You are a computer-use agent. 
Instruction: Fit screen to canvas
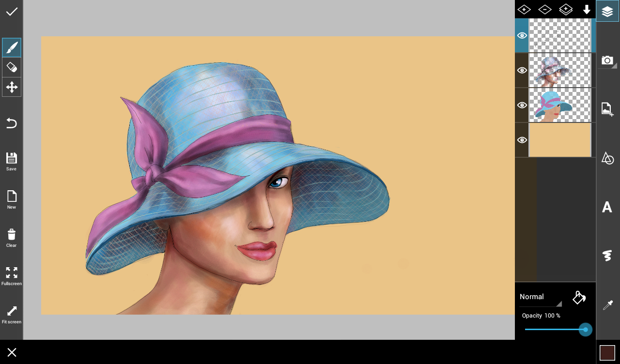pyautogui.click(x=12, y=315)
